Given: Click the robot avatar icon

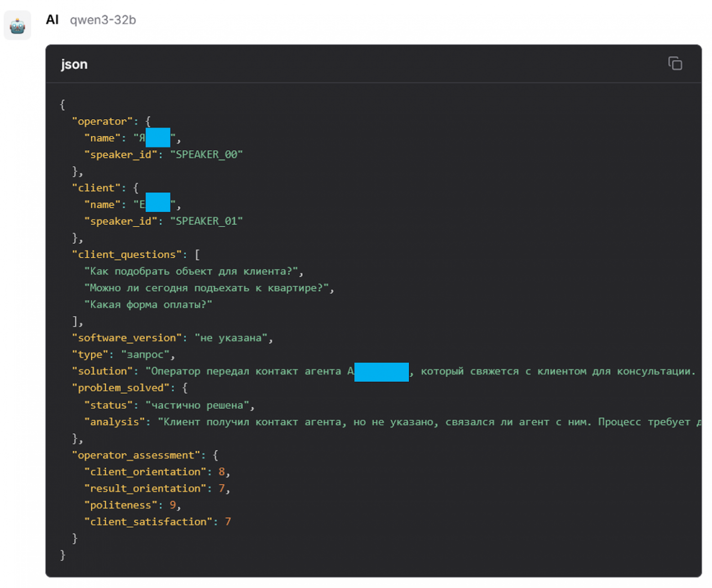Looking at the screenshot, I should 17,25.
